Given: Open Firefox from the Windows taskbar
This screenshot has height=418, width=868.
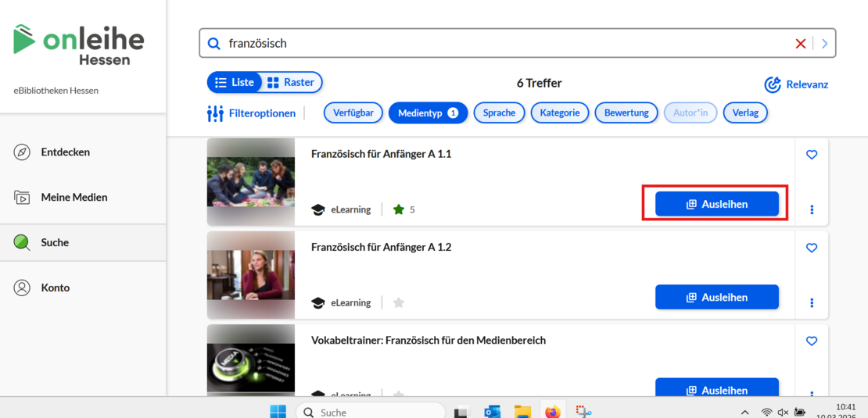Looking at the screenshot, I should pos(553,412).
